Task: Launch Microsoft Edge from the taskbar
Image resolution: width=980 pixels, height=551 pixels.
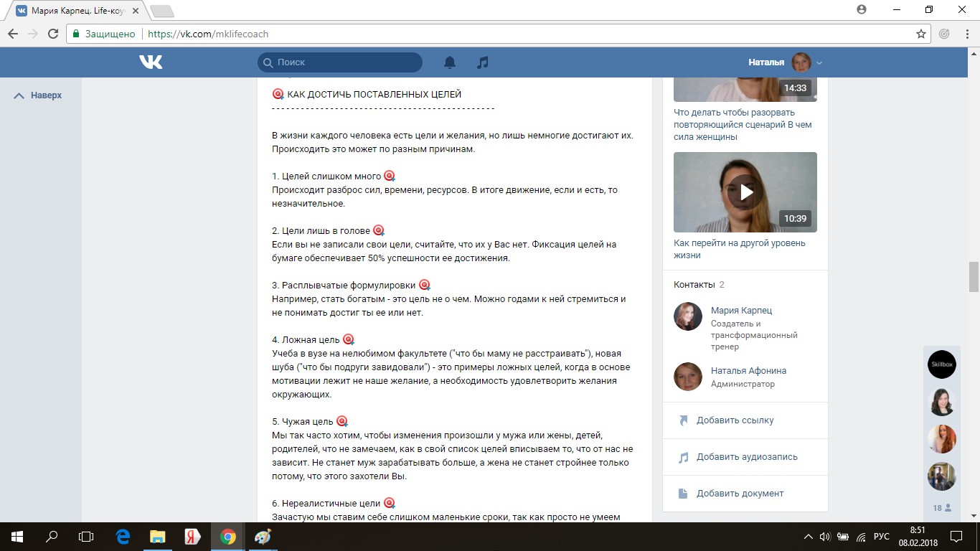Action: point(122,536)
